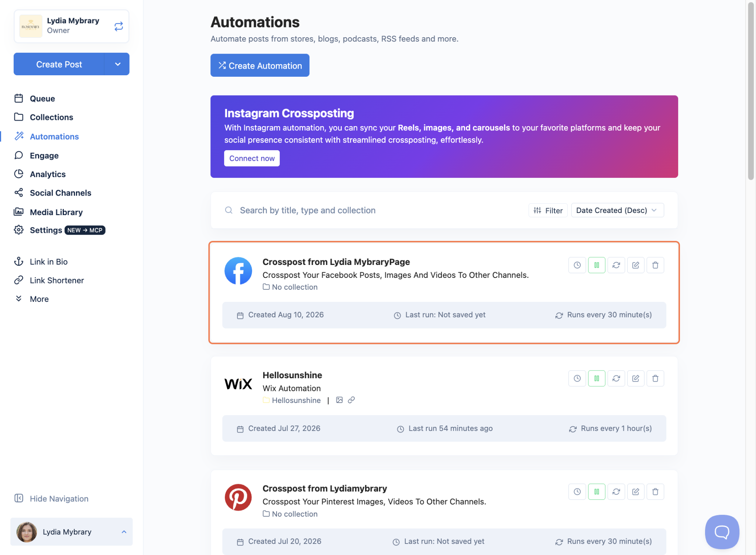Click 'Runs every 1 hour(s)' text
Viewport: 756px width, 555px height.
tap(616, 428)
